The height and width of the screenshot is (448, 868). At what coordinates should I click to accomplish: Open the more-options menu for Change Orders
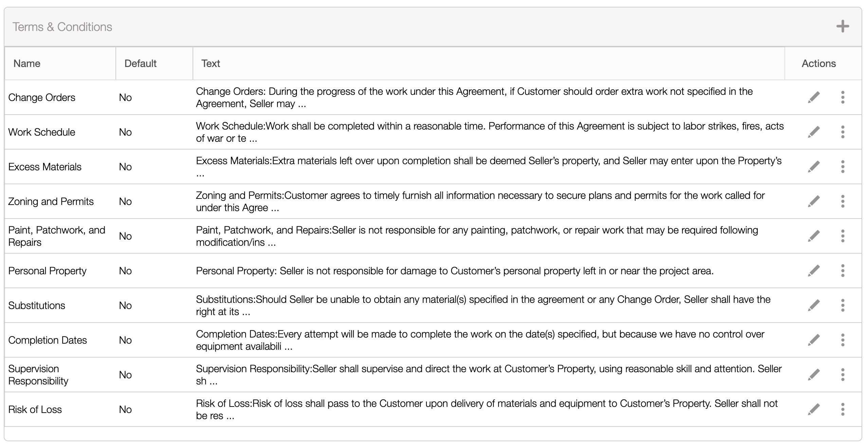pos(843,98)
